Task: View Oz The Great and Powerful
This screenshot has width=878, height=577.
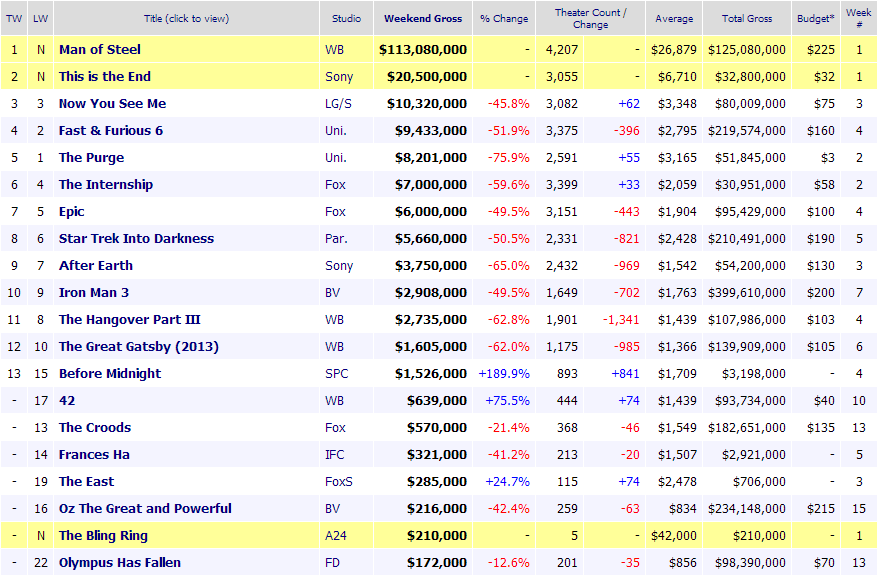Action: tap(145, 509)
